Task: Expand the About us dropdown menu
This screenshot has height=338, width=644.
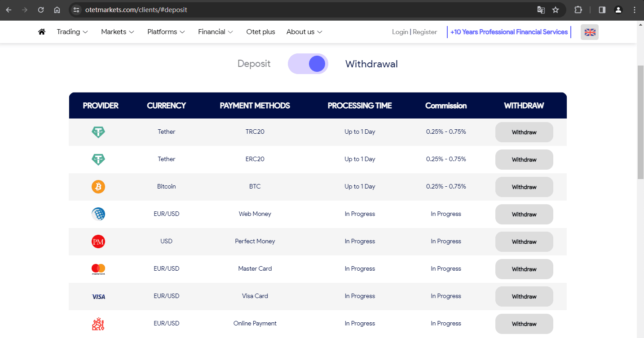Action: (x=304, y=32)
